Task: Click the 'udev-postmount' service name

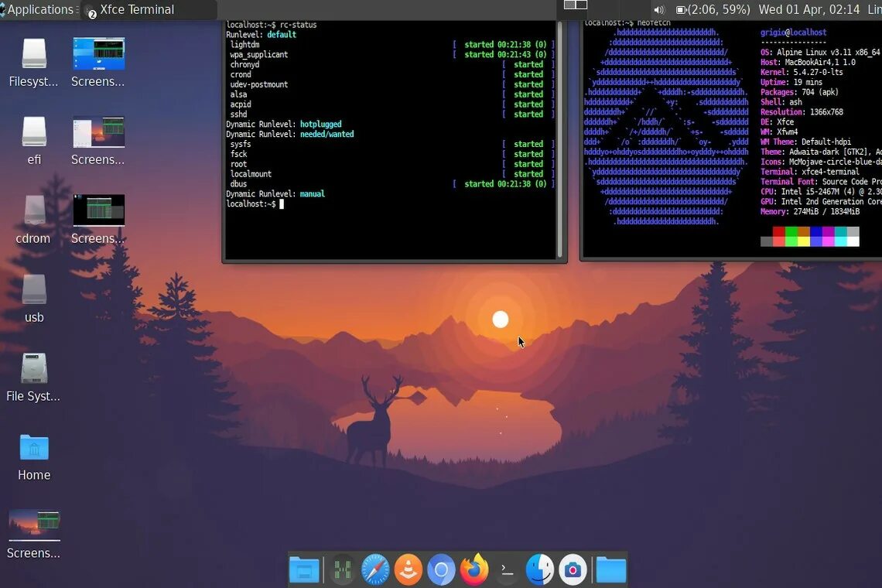Action: 258,84
